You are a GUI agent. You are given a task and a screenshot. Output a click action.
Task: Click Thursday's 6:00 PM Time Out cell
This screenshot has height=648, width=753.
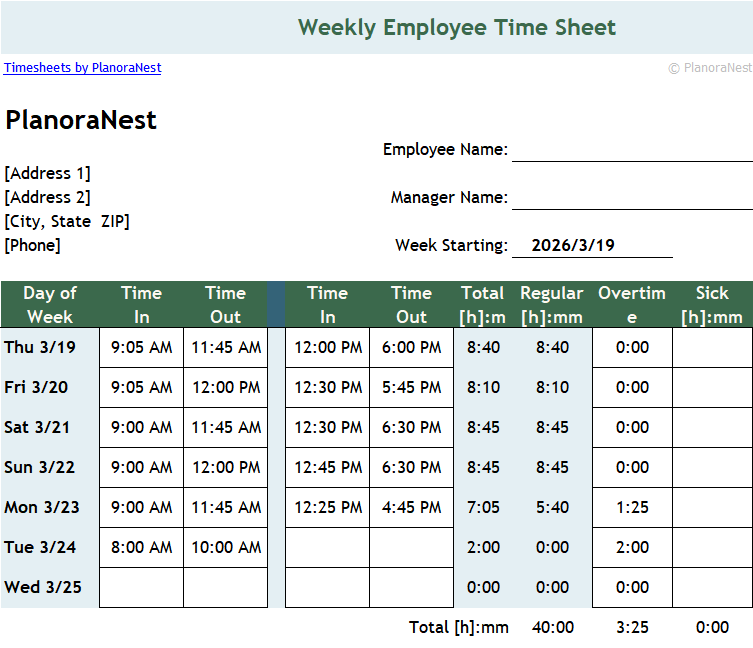pyautogui.click(x=412, y=347)
